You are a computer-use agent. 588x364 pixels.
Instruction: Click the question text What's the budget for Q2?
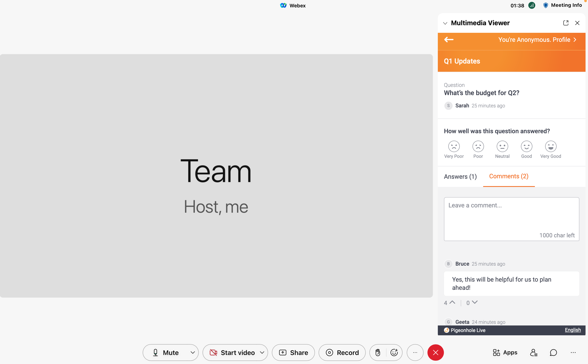tap(482, 93)
